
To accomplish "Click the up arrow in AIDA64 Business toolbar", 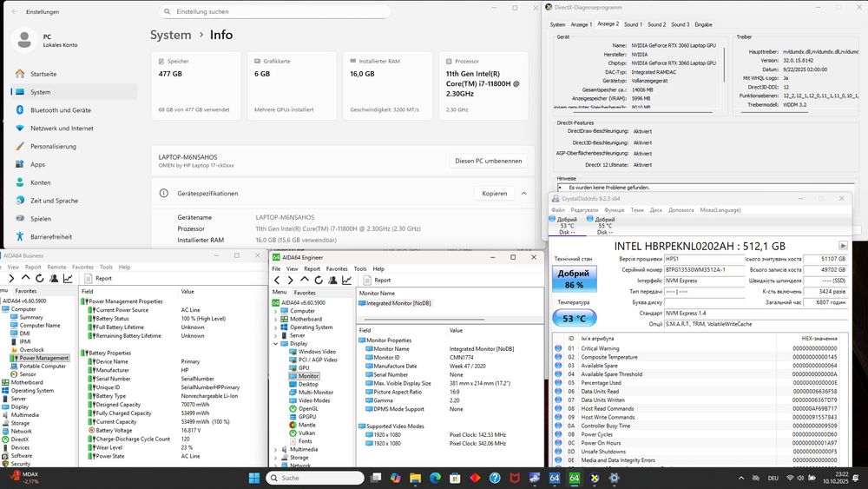I will coord(25,278).
